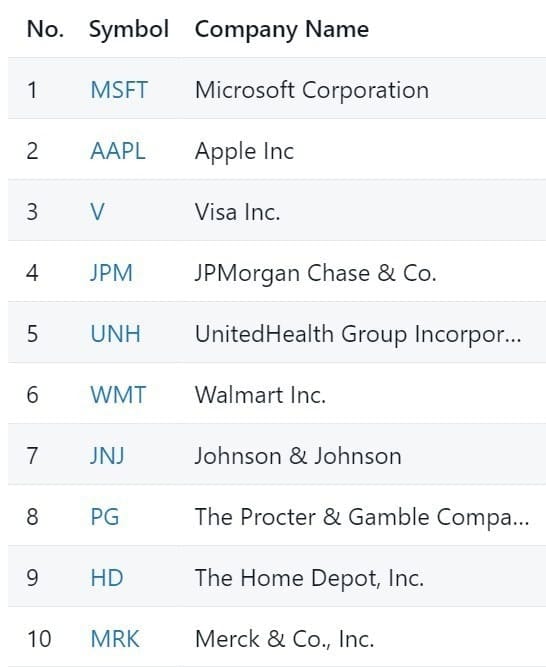The width and height of the screenshot is (546, 667).
Task: Open the JPM stock symbol
Action: pyautogui.click(x=111, y=273)
